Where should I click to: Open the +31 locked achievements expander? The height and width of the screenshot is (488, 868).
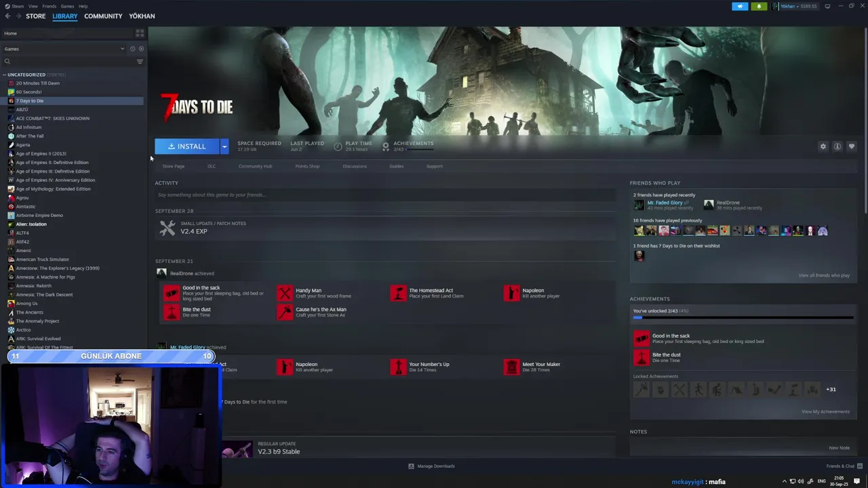tap(831, 390)
